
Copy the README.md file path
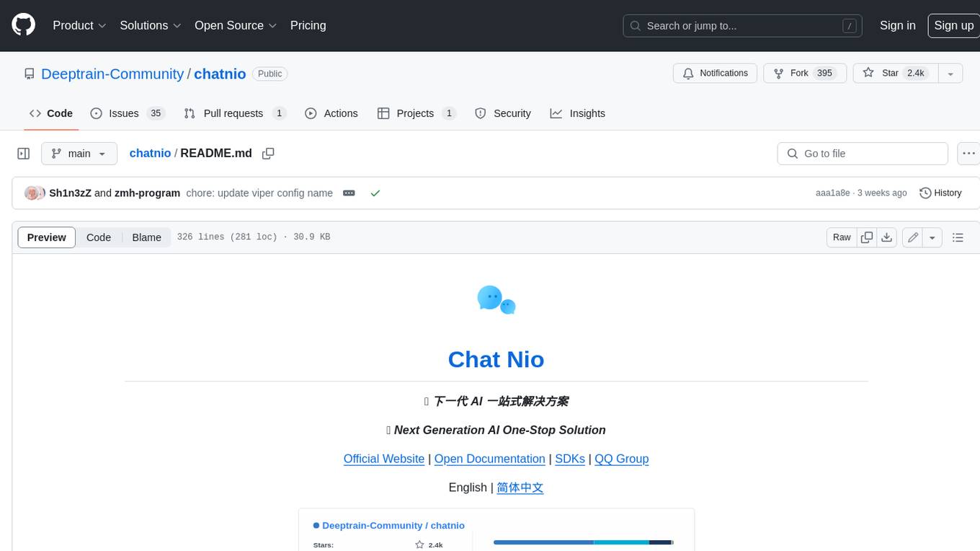click(x=268, y=154)
